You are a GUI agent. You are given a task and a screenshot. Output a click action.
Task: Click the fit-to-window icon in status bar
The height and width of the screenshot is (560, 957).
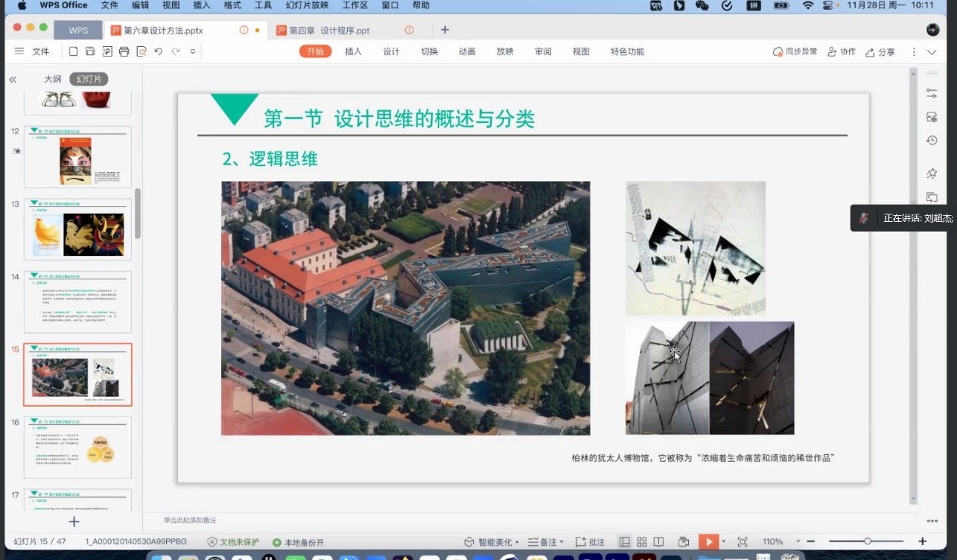742,541
